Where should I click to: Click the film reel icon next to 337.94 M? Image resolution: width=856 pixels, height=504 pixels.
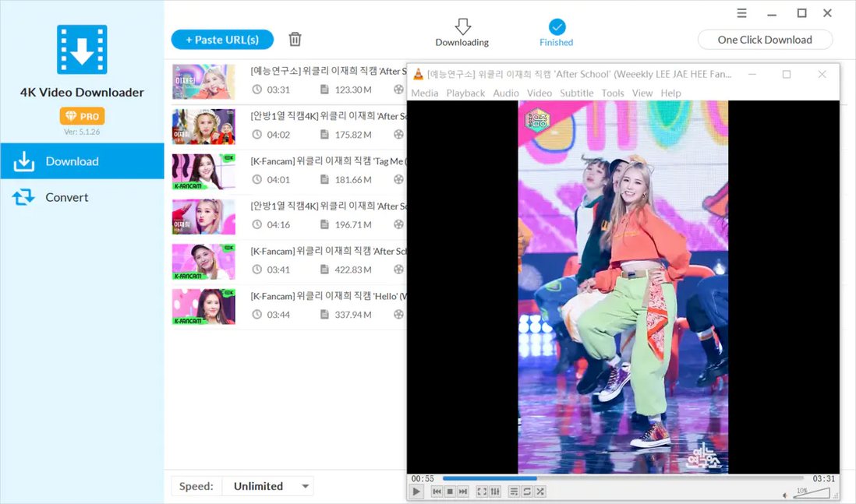pyautogui.click(x=399, y=315)
